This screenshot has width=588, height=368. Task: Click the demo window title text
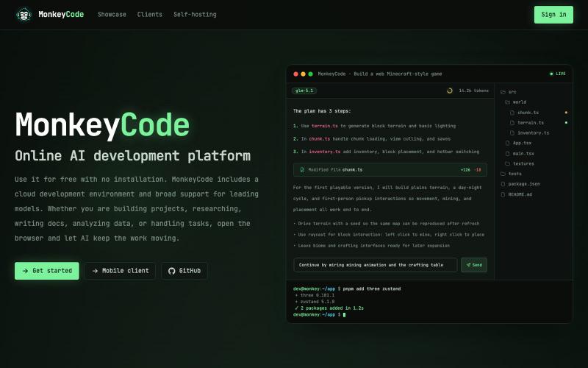380,74
